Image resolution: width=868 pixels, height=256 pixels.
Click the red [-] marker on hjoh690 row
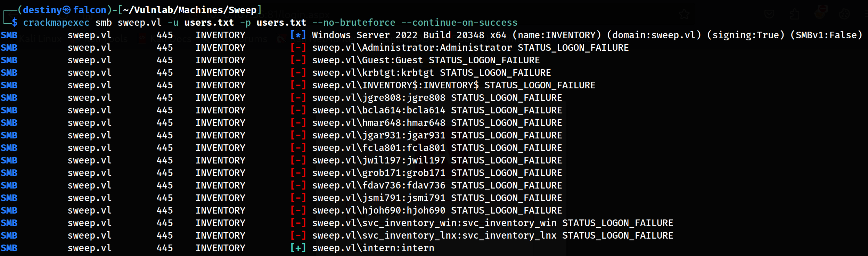pos(298,210)
